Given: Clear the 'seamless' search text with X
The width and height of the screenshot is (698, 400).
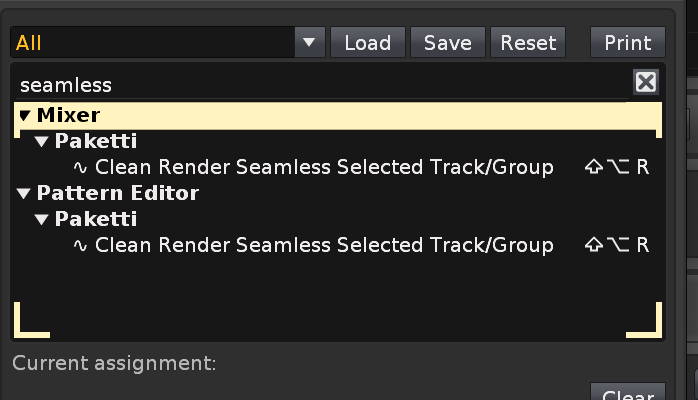Looking at the screenshot, I should pos(646,83).
